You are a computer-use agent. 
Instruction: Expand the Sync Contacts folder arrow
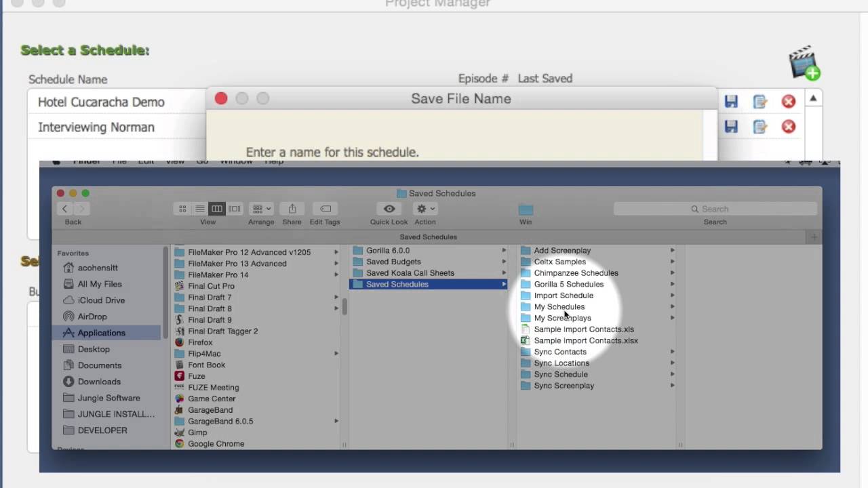coord(672,352)
